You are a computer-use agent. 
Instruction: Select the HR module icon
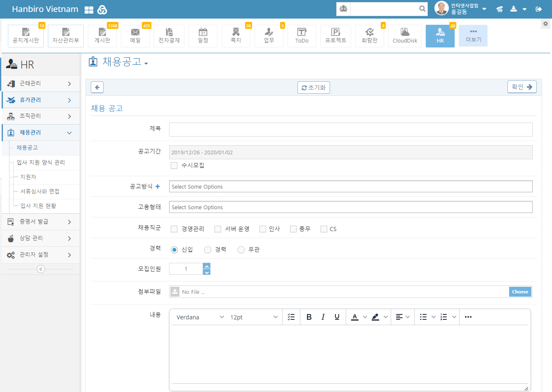440,36
